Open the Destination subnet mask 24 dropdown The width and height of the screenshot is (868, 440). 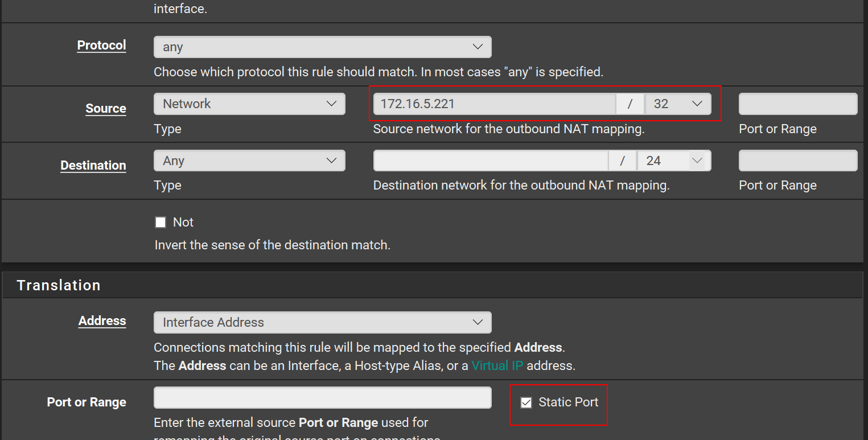point(674,161)
